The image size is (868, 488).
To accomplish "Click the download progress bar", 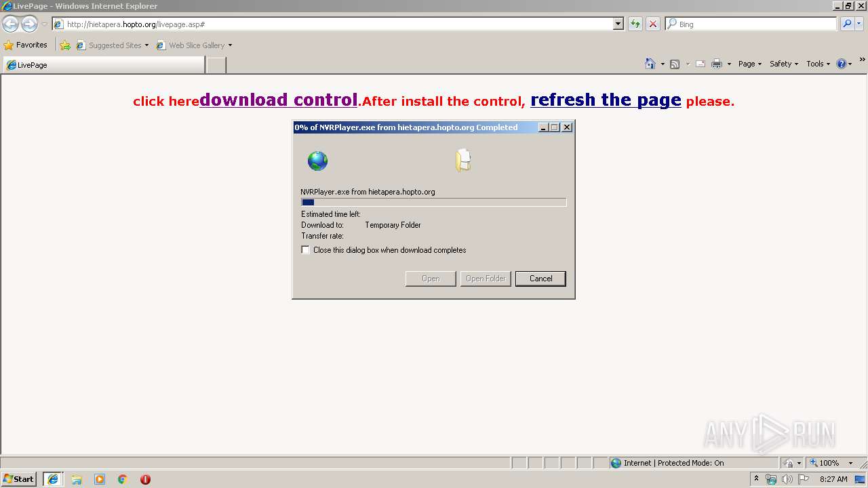I will pos(433,202).
